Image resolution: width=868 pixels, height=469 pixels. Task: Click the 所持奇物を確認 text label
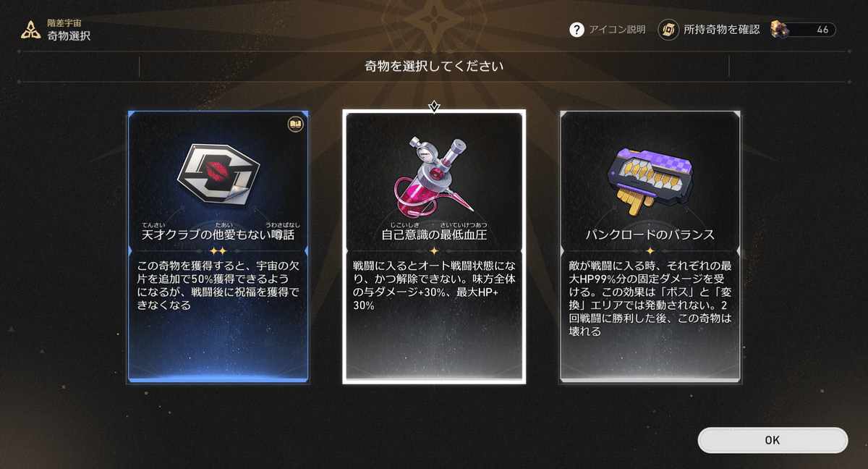[x=722, y=30]
